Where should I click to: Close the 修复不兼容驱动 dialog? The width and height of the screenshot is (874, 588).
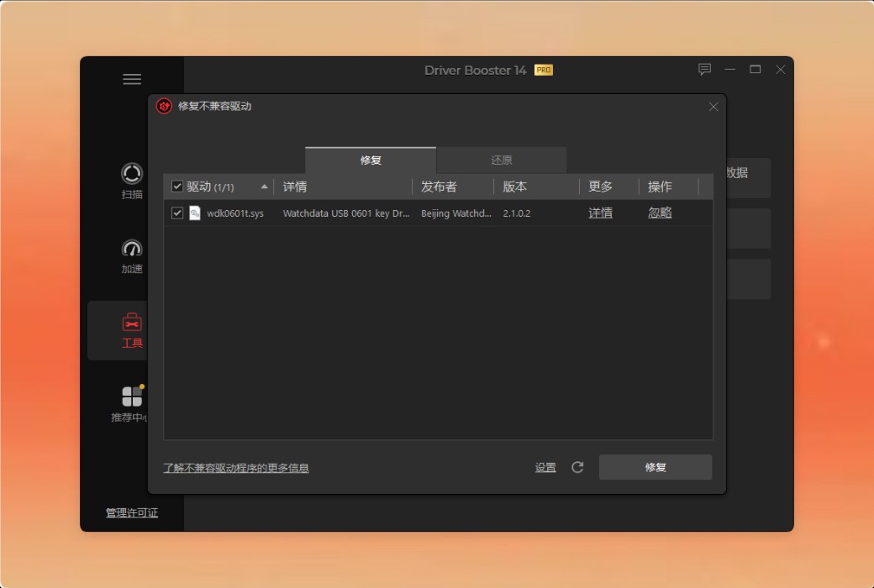(713, 107)
